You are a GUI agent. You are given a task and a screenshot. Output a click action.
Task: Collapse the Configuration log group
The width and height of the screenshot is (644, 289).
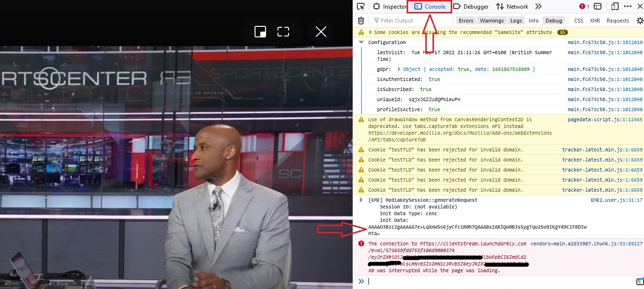[x=361, y=42]
